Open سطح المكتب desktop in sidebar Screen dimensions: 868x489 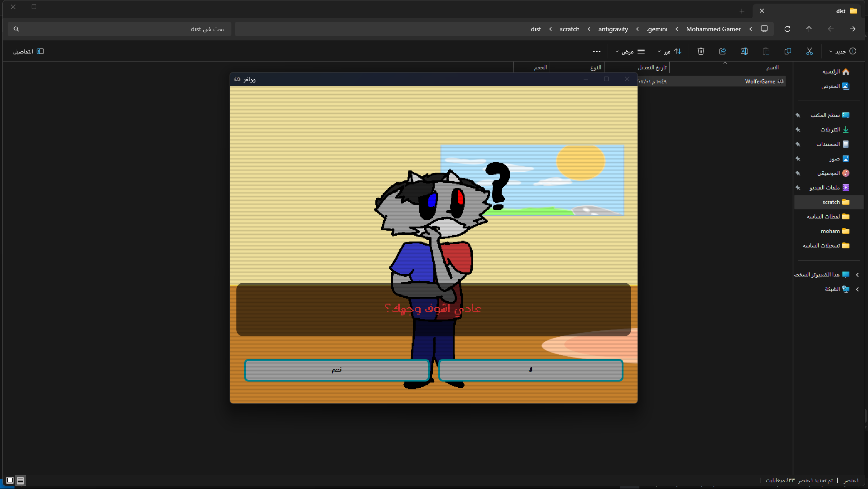point(830,115)
